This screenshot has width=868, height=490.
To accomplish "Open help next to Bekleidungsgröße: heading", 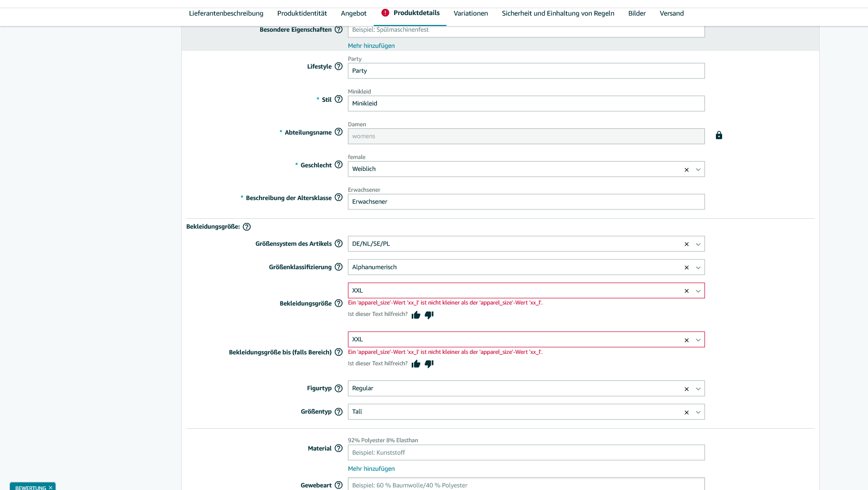I will 247,227.
